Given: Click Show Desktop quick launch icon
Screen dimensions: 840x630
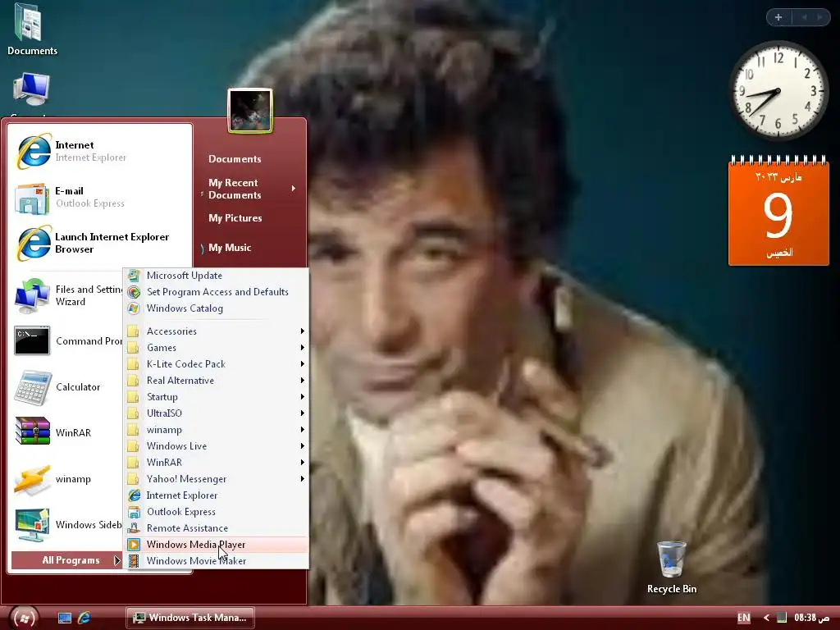Looking at the screenshot, I should click(64, 618).
